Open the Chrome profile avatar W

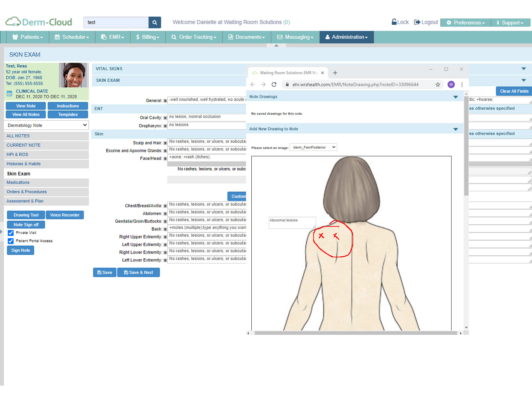(451, 84)
